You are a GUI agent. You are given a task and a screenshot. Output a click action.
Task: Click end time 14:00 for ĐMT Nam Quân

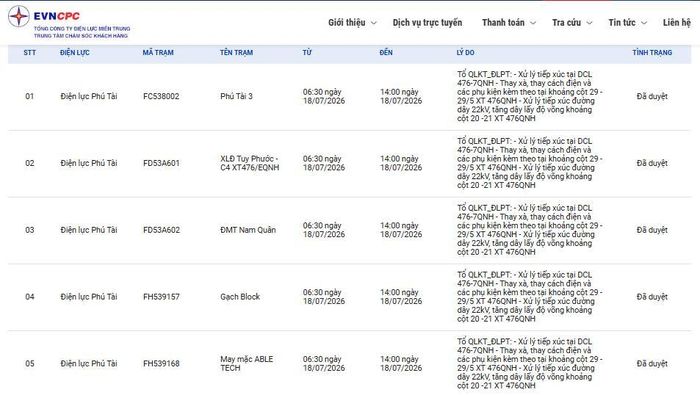pos(401,230)
